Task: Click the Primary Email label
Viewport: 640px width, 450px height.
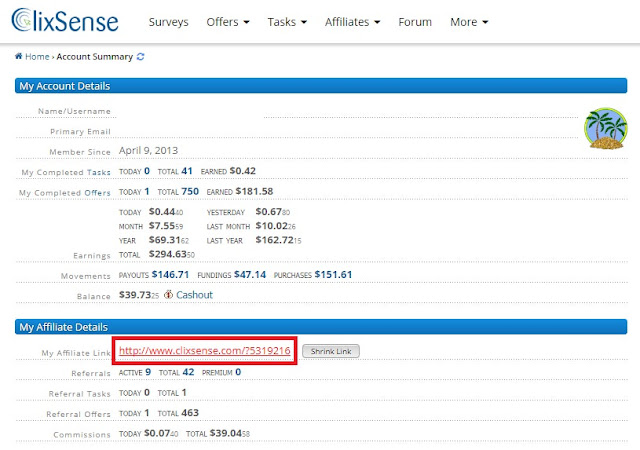Action: point(80,131)
